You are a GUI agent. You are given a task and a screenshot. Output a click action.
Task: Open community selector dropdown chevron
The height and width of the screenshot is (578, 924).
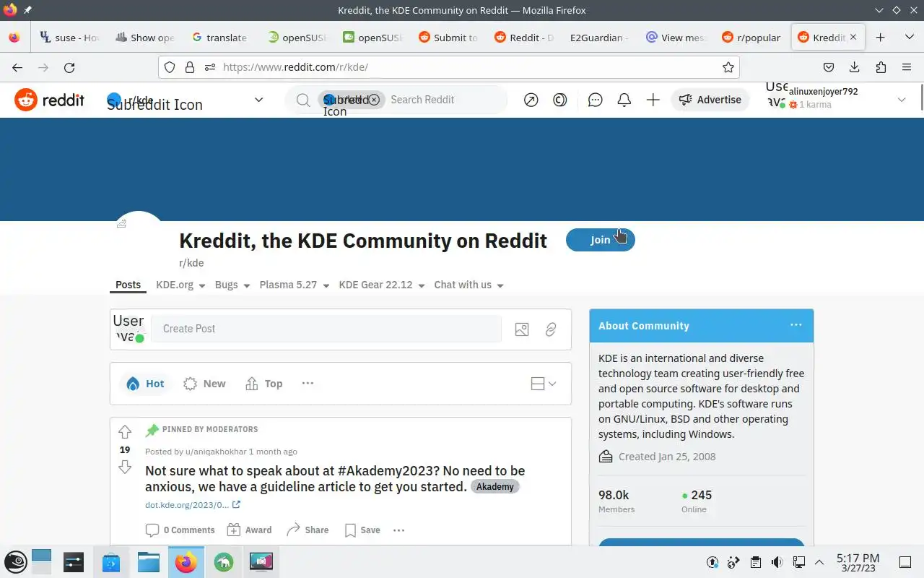click(258, 100)
